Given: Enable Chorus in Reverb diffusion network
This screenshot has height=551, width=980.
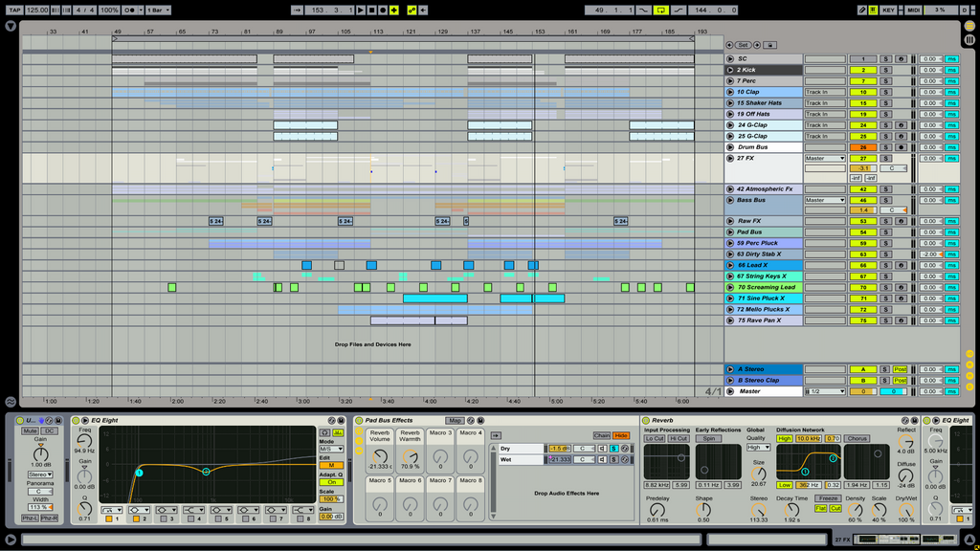Looking at the screenshot, I should pos(857,438).
